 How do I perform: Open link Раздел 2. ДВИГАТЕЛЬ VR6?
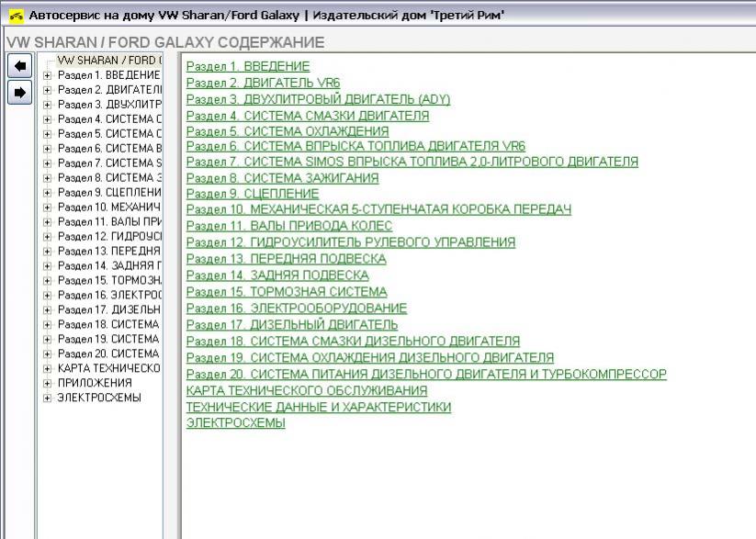pos(264,83)
